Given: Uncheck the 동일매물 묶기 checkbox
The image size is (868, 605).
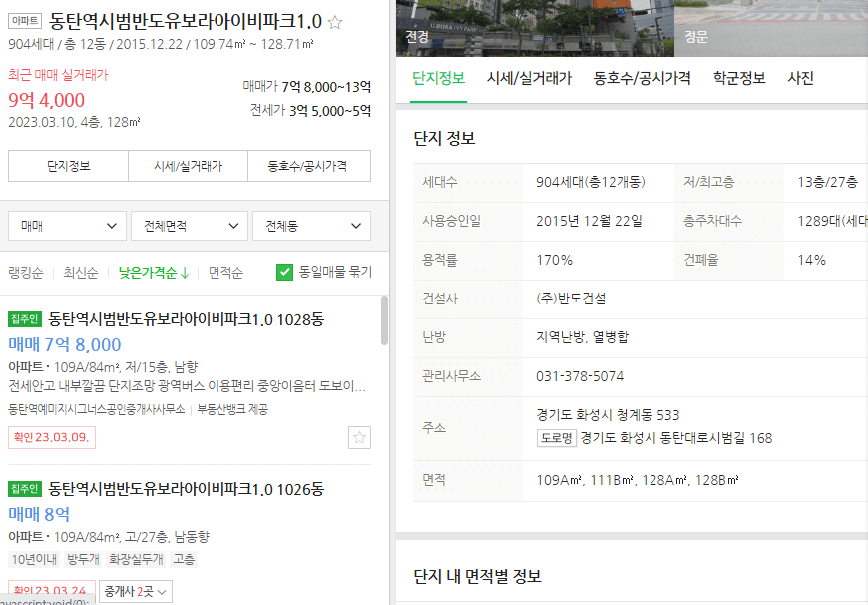Looking at the screenshot, I should tap(284, 269).
